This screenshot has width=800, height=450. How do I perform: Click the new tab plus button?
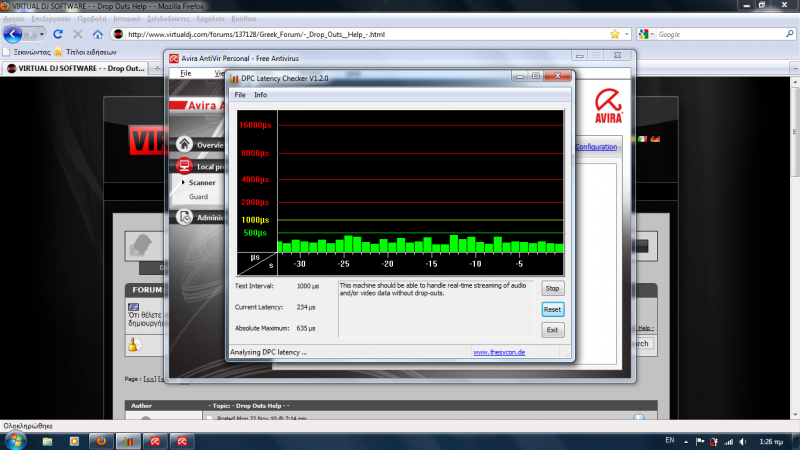coord(157,68)
